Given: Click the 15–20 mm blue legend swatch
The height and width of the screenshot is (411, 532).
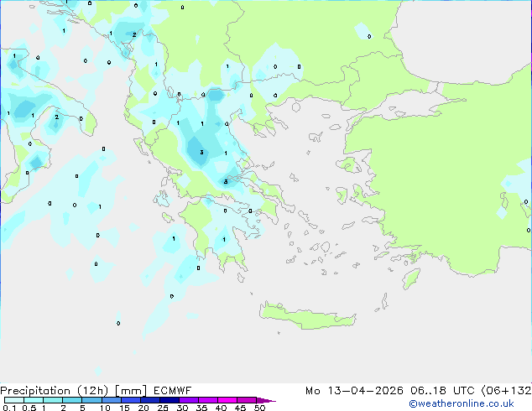Looking at the screenshot, I should [130, 400].
